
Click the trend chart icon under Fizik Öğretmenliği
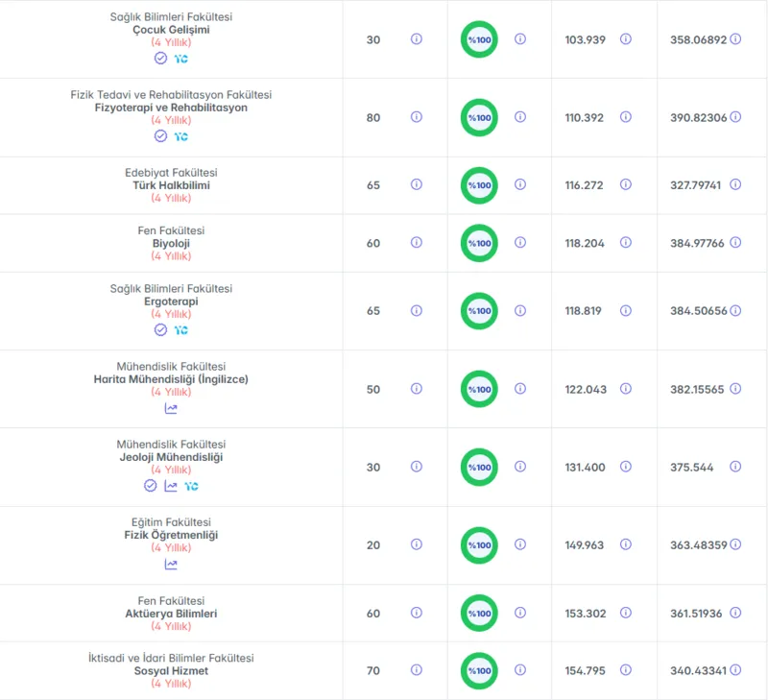[171, 564]
